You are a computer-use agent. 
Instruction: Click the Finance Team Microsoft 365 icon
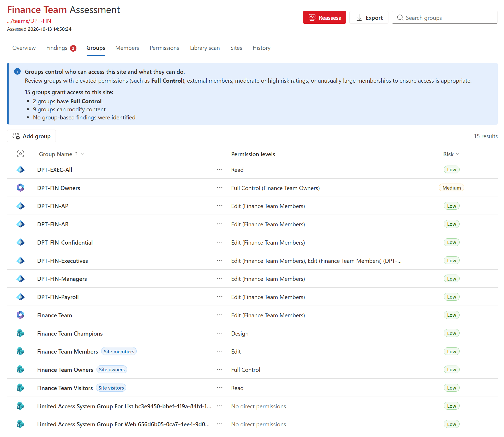pos(20,315)
